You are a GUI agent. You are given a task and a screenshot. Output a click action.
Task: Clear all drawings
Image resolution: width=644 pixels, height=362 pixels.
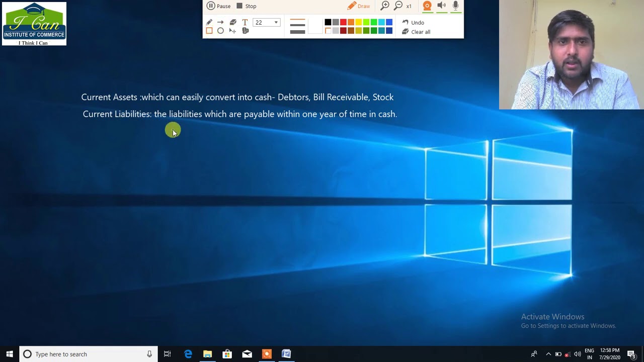point(416,32)
